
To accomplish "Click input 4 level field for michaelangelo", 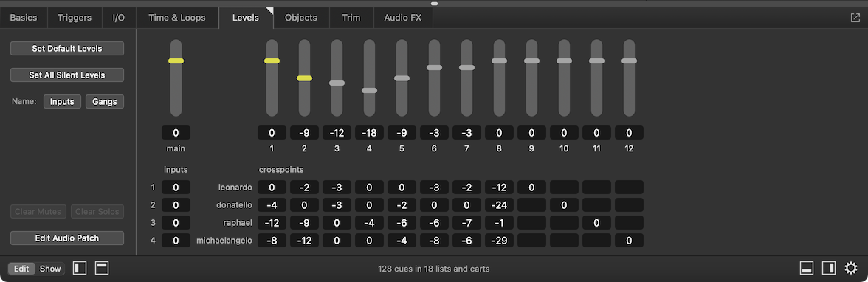I will pyautogui.click(x=176, y=241).
